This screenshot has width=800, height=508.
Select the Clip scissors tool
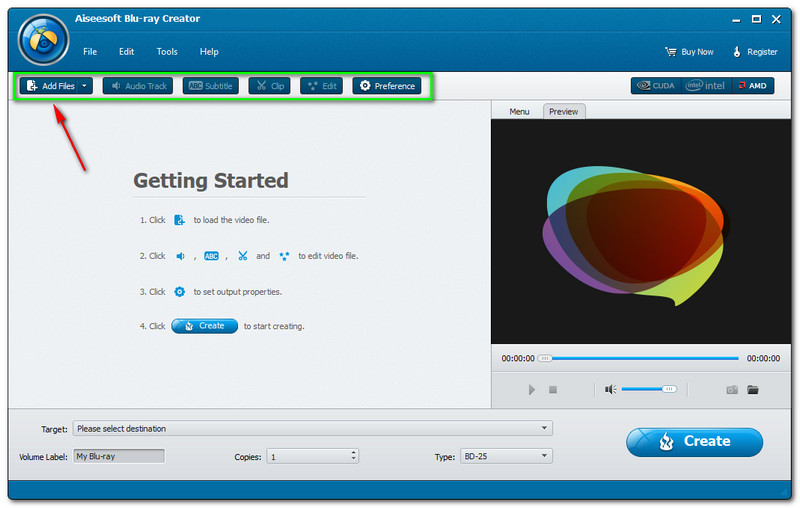[269, 86]
